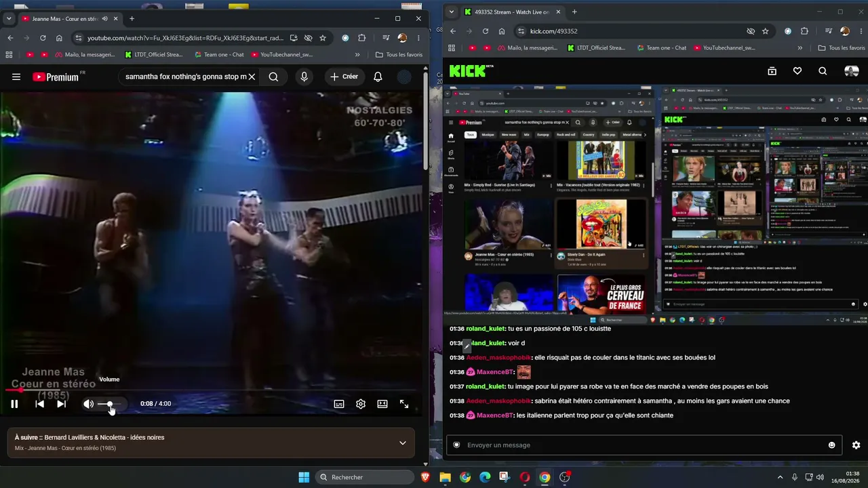Go back in the YouTube browser window

click(x=10, y=38)
